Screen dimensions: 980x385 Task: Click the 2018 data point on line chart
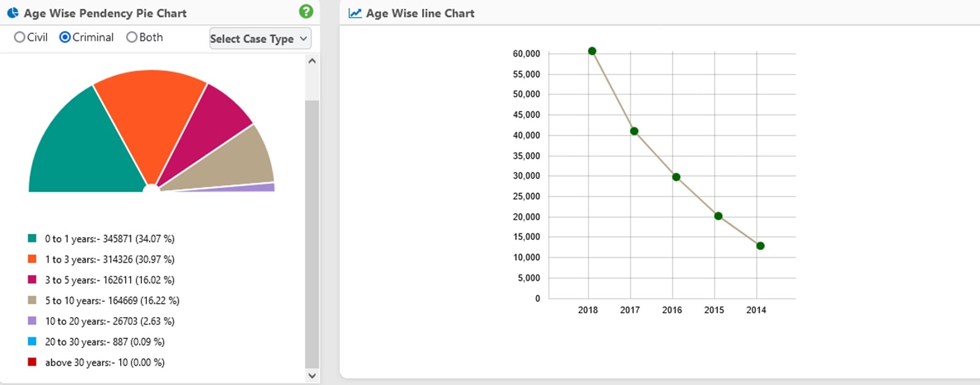click(x=592, y=51)
